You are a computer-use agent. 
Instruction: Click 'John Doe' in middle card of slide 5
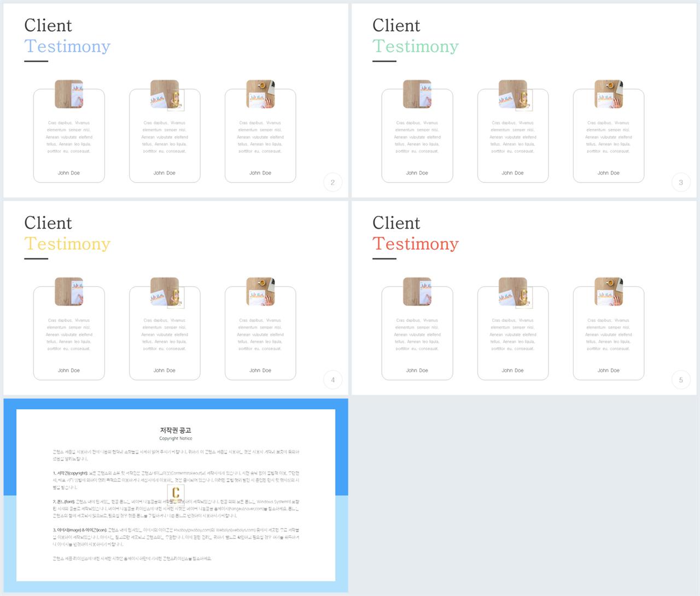point(513,371)
